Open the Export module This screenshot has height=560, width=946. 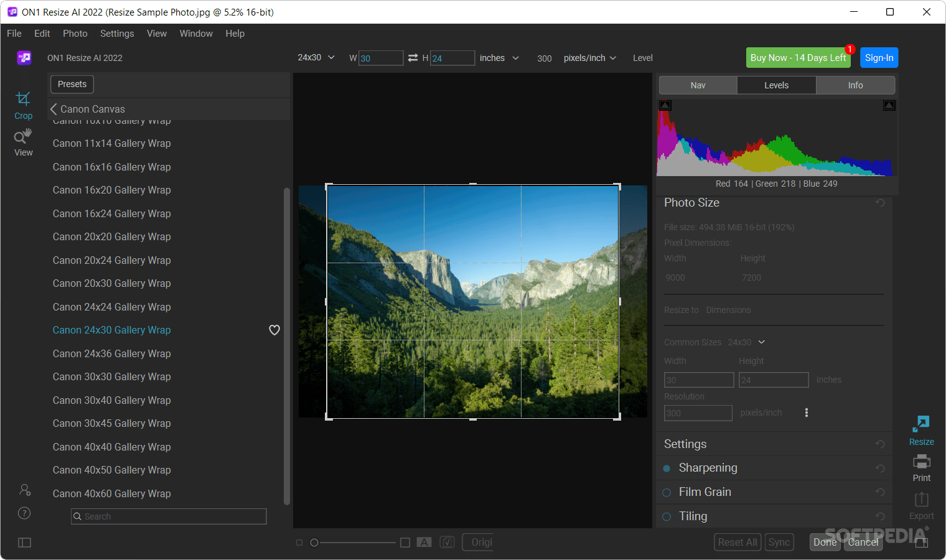coord(921,506)
